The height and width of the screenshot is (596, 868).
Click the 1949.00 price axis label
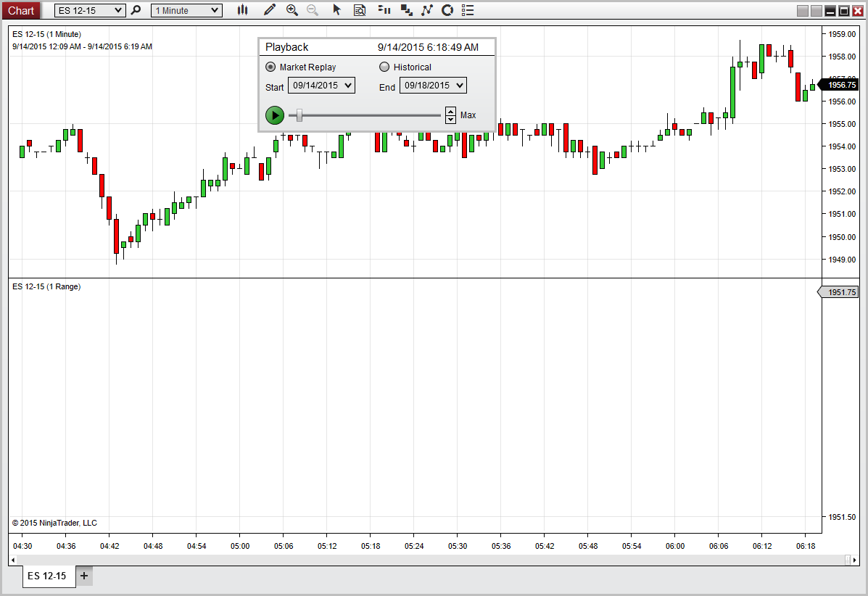pyautogui.click(x=842, y=260)
